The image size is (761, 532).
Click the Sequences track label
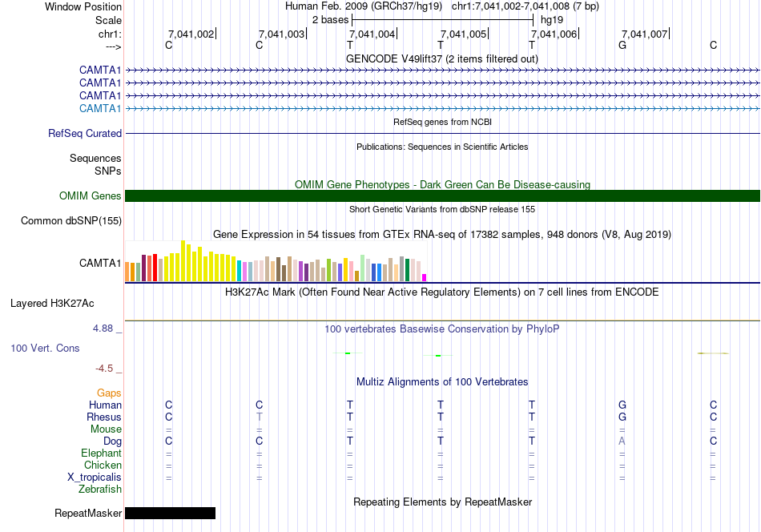(95, 159)
